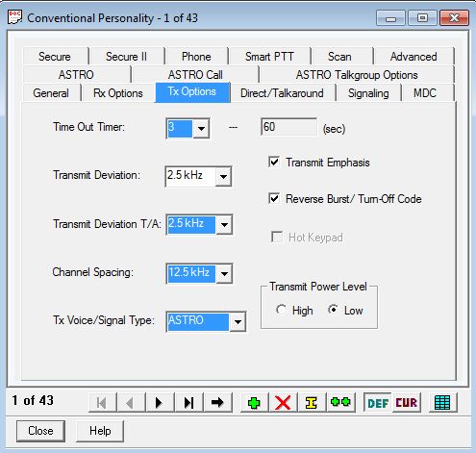476x453 pixels.
Task: Expand the Channel Spacing dropdown
Action: click(224, 273)
